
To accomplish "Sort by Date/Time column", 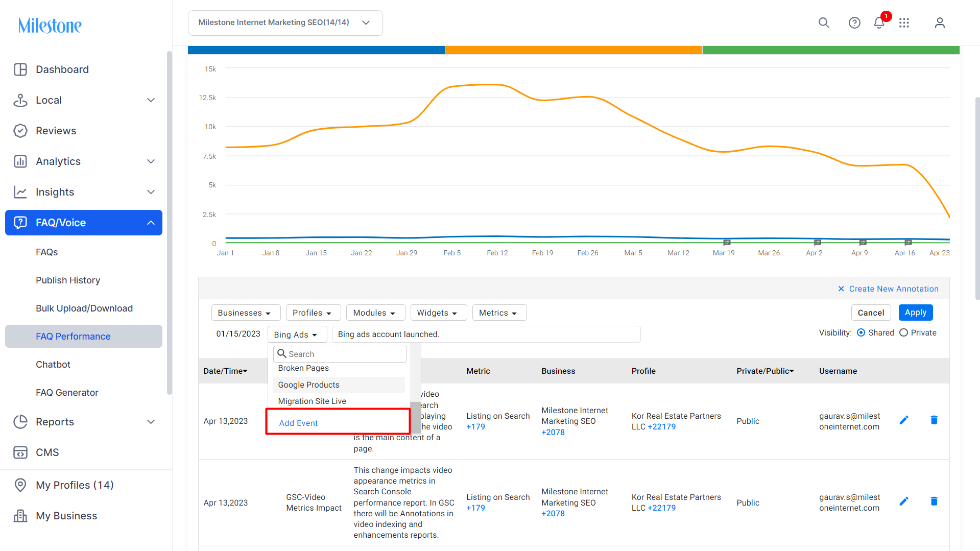I will click(226, 371).
